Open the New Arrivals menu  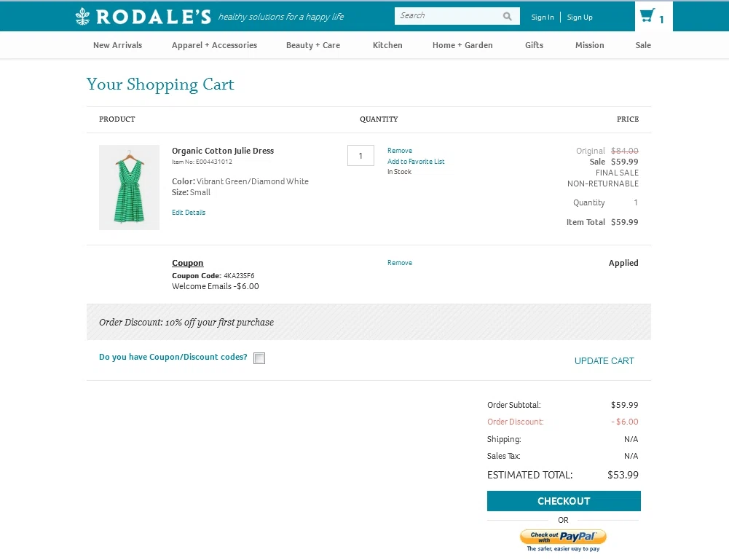pos(117,45)
